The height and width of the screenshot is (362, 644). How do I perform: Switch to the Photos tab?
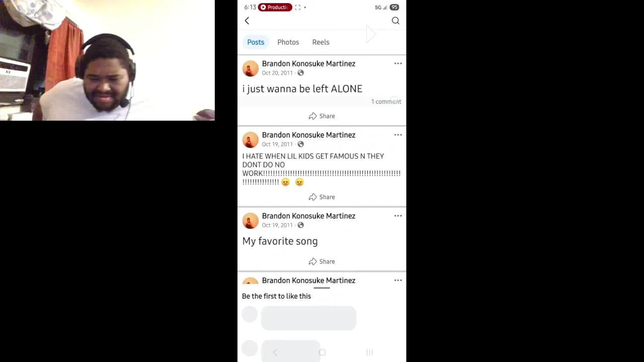288,42
